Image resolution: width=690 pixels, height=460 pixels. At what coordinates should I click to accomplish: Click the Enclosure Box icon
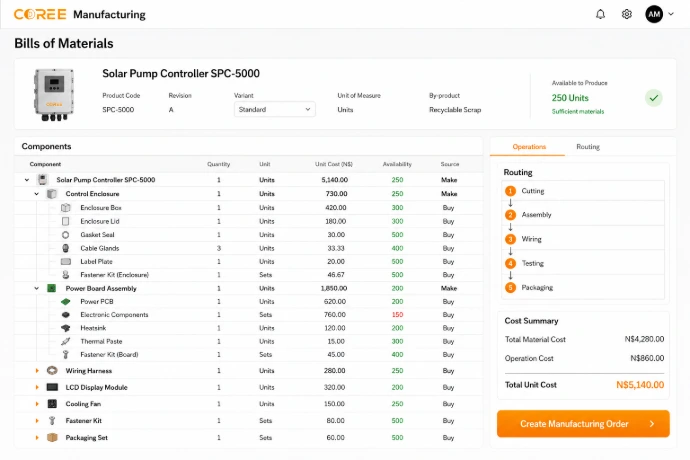click(66, 207)
